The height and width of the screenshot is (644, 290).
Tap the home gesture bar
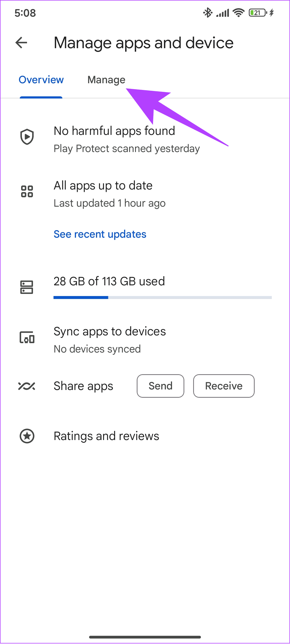pyautogui.click(x=145, y=637)
